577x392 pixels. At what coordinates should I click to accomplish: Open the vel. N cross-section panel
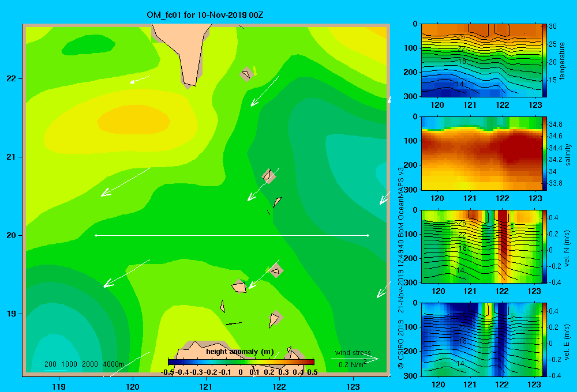[x=481, y=247]
